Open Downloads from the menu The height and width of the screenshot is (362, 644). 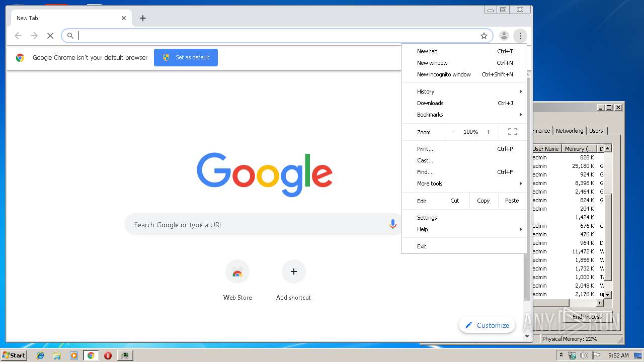(464, 103)
